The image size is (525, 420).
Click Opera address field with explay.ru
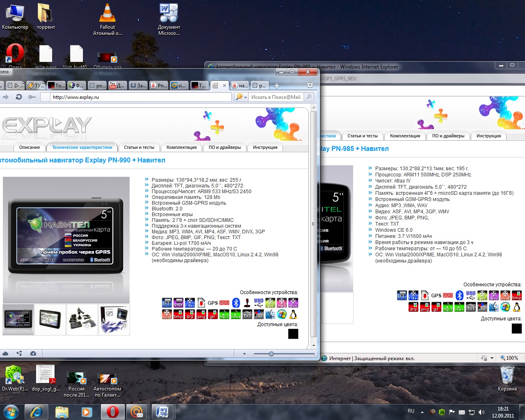coord(136,97)
